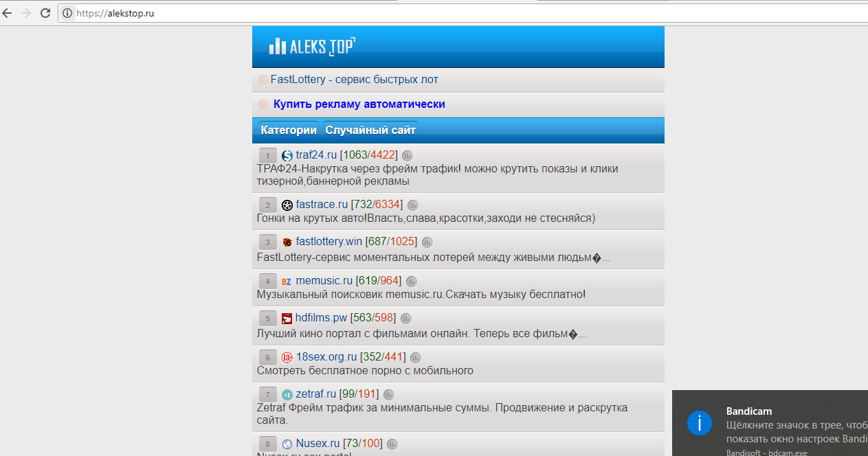Click the browser reload button
Viewport: 868px width, 456px height.
coord(45,13)
